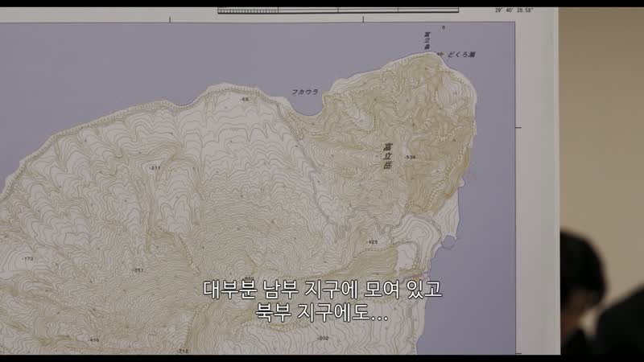Click the scale bar above the map
The image size is (644, 362).
click(x=338, y=10)
